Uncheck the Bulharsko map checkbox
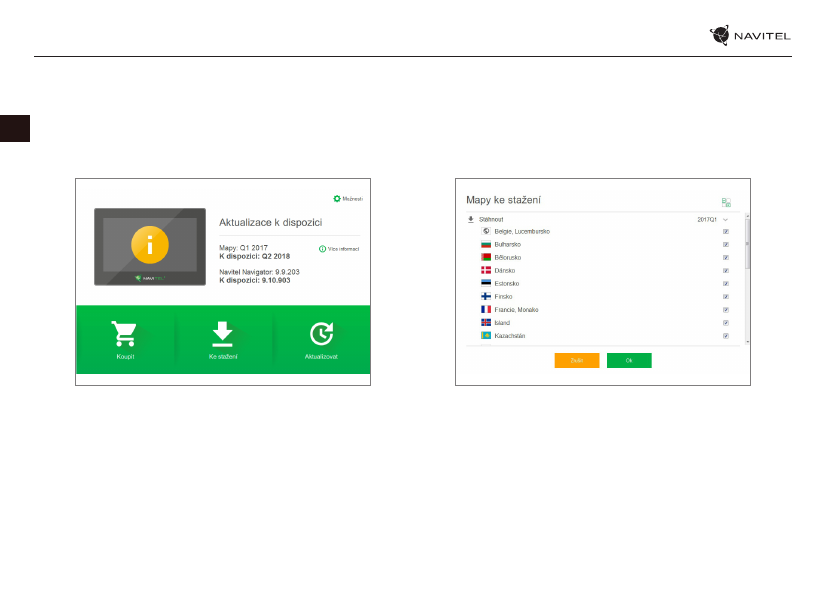This screenshot has width=840, height=595. tap(725, 245)
